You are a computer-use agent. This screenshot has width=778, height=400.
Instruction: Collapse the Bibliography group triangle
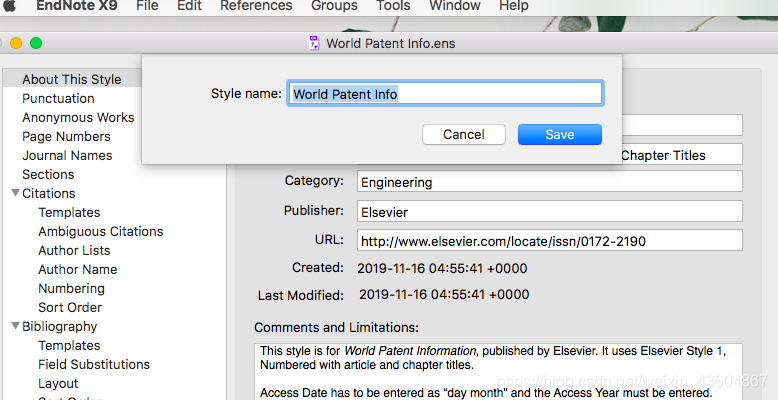(x=15, y=326)
